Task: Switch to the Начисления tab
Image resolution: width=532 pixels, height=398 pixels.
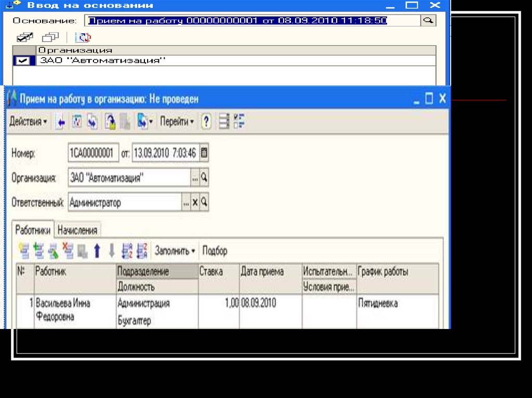Action: [77, 230]
